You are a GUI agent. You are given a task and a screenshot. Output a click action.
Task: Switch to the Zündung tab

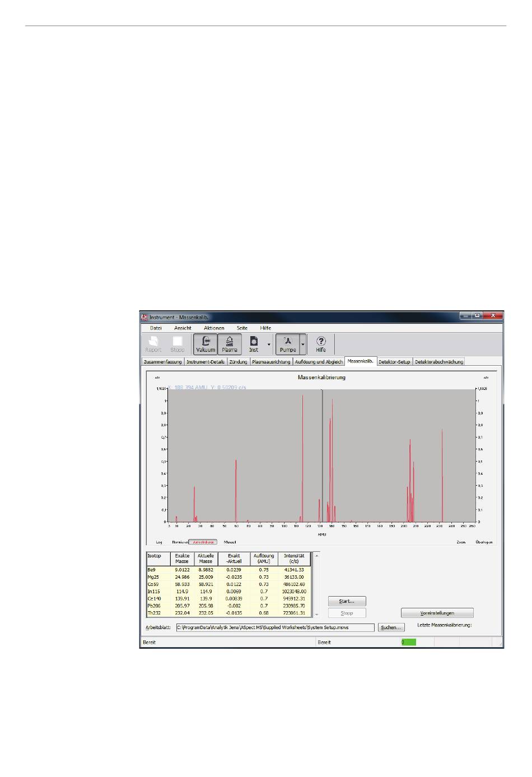pyautogui.click(x=238, y=362)
